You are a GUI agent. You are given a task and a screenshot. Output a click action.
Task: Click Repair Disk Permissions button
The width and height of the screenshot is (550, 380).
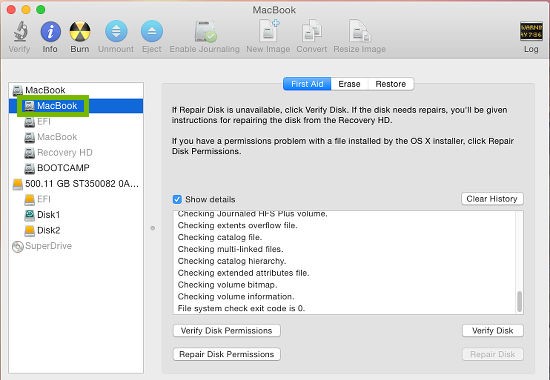(227, 354)
